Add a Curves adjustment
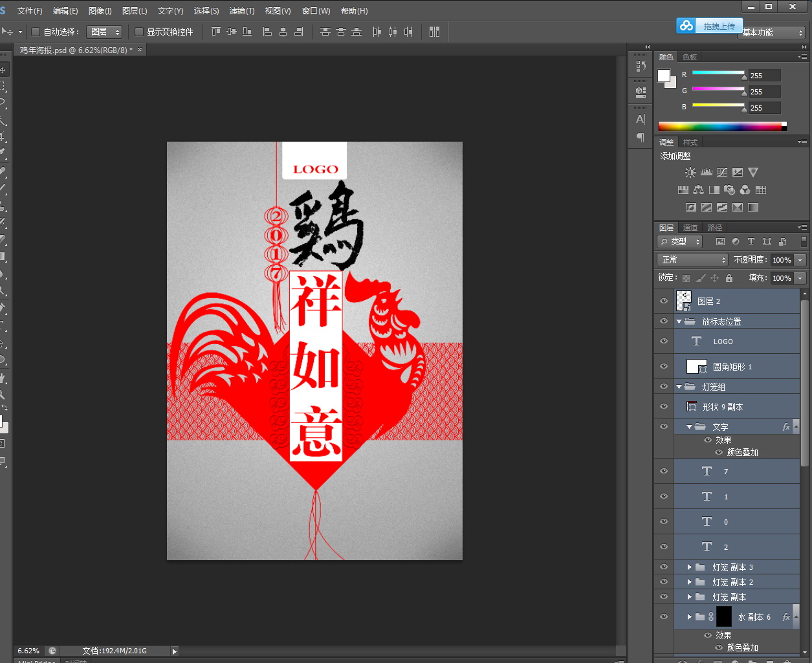812x663 pixels. (722, 173)
